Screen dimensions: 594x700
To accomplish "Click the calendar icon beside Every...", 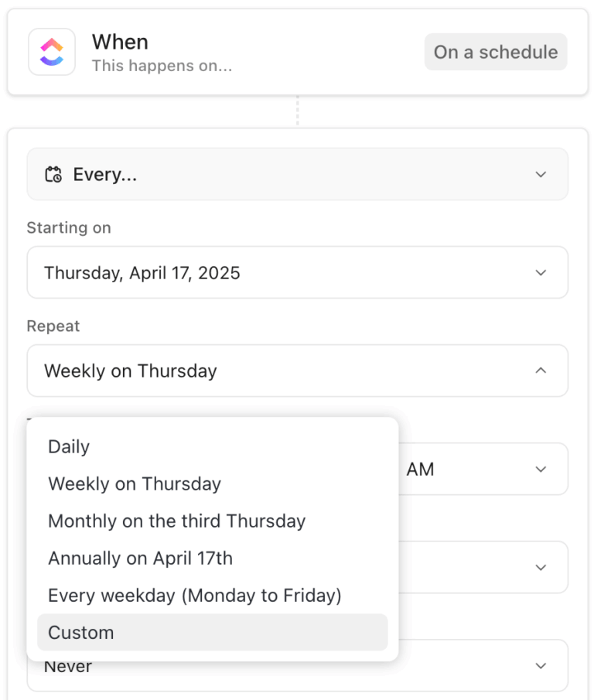I will pyautogui.click(x=53, y=174).
